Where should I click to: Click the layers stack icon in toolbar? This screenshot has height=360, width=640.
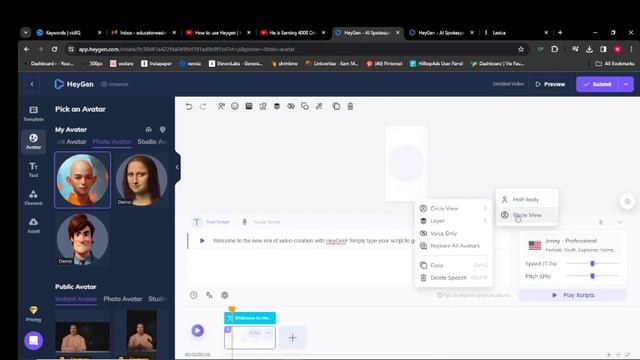(277, 106)
